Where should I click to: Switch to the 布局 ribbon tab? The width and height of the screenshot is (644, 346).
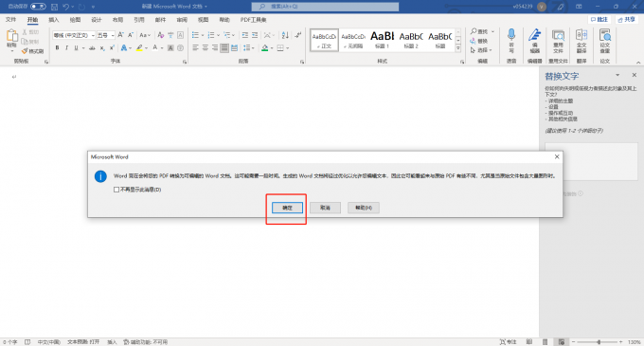(x=117, y=20)
